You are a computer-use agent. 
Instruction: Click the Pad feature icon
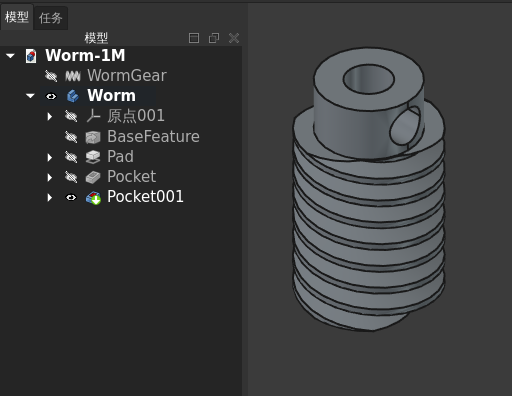click(x=93, y=157)
